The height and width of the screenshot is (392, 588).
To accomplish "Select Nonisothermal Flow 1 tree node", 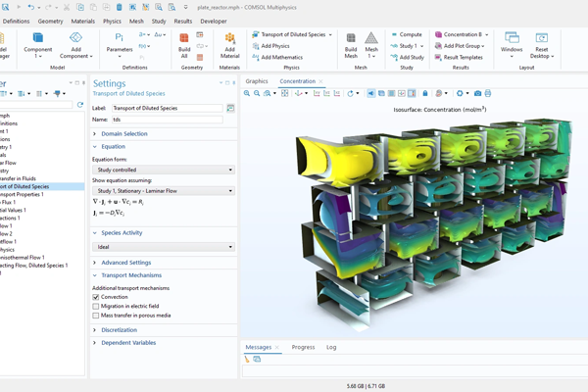I will click(x=23, y=258).
